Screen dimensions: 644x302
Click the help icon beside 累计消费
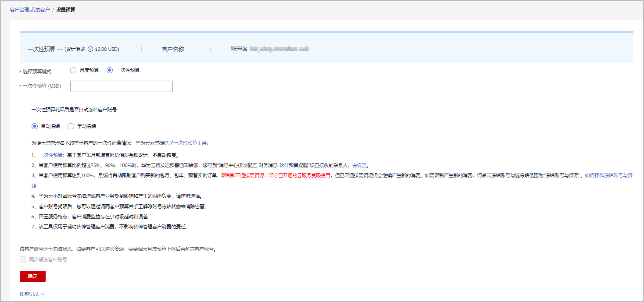90,50
